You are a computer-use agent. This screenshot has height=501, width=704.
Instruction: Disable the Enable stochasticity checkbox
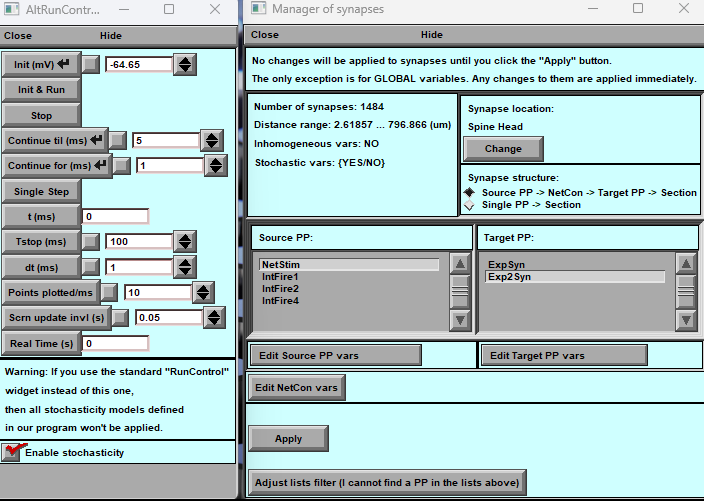click(x=12, y=452)
